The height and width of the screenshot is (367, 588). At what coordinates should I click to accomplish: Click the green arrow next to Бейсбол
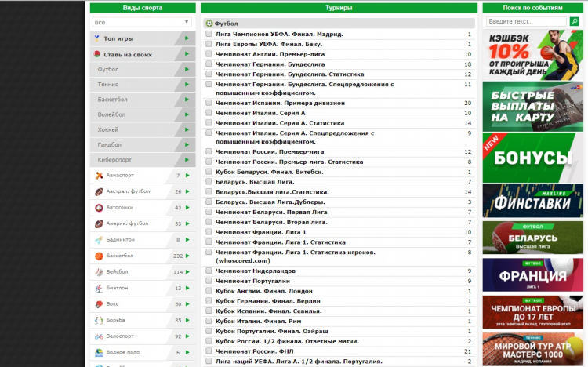187,271
